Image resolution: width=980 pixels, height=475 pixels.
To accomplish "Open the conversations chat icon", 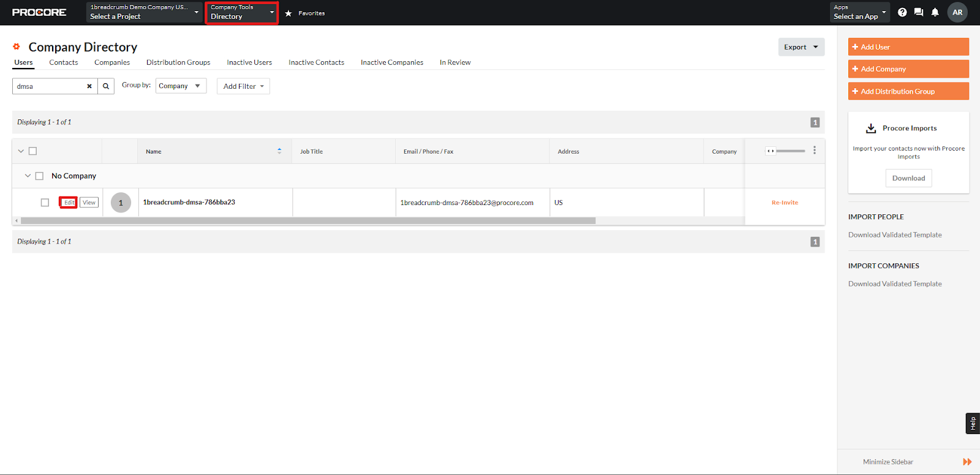I will 919,12.
